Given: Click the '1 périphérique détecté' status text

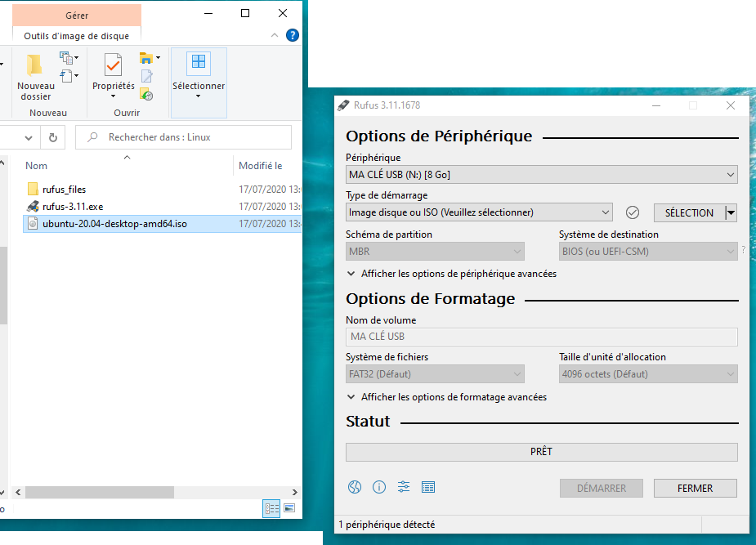Looking at the screenshot, I should [x=387, y=525].
